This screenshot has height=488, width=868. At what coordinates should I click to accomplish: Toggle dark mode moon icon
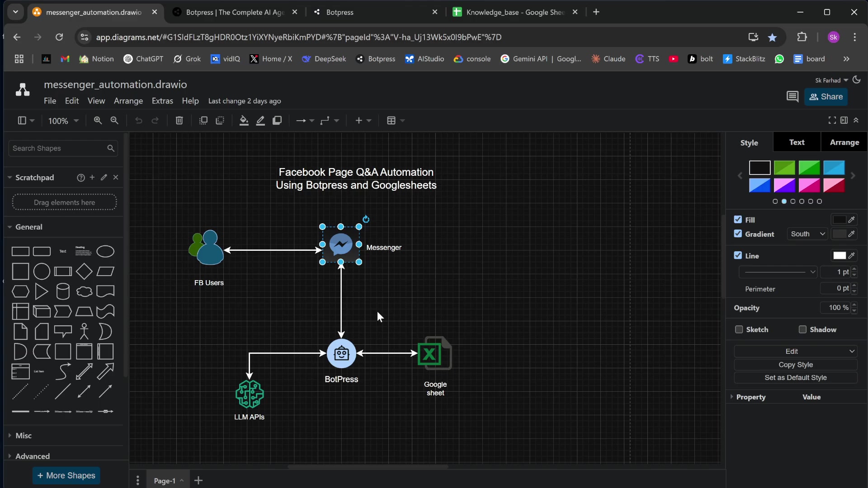(857, 80)
